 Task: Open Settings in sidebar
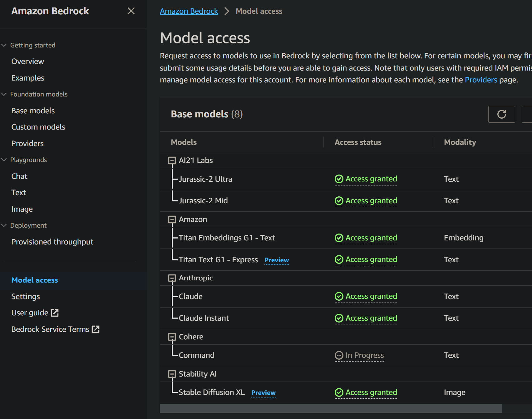(26, 296)
